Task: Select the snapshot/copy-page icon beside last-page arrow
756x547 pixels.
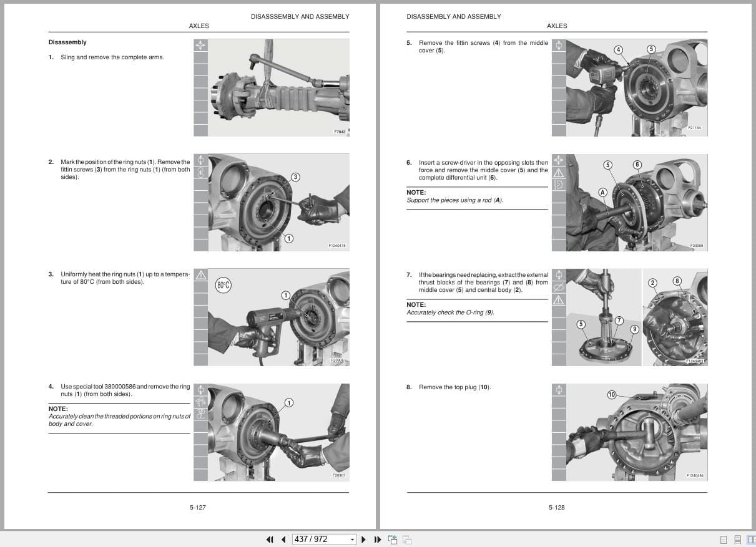Action: click(393, 539)
